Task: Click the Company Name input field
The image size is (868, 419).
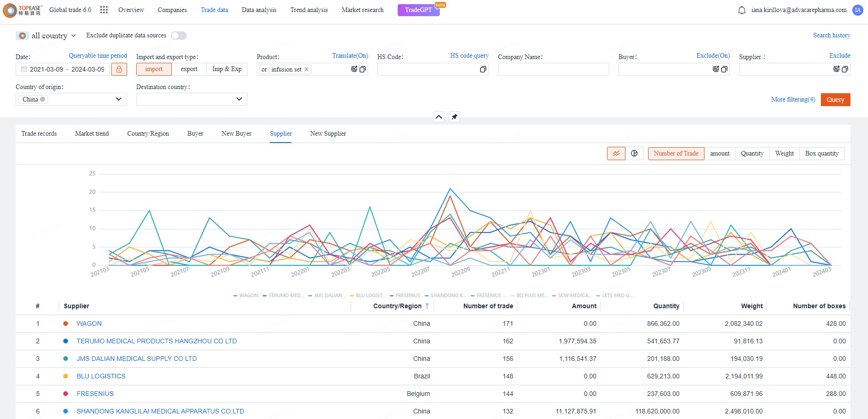Action: point(553,69)
